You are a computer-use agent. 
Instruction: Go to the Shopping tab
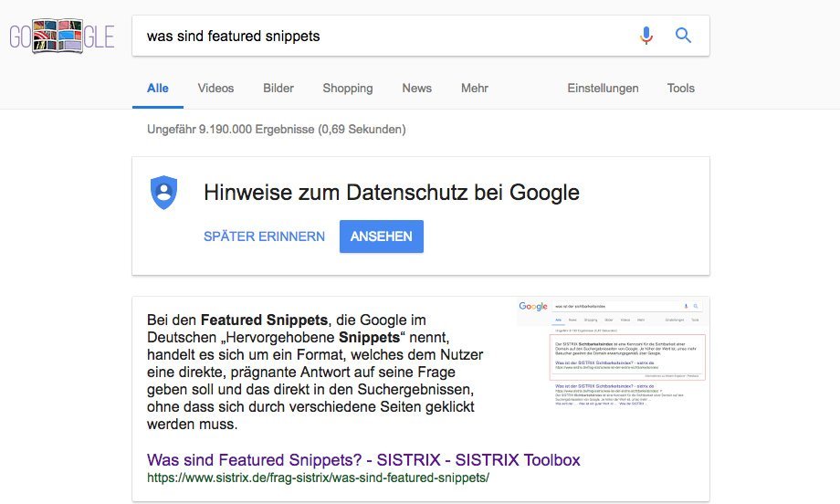pos(348,89)
